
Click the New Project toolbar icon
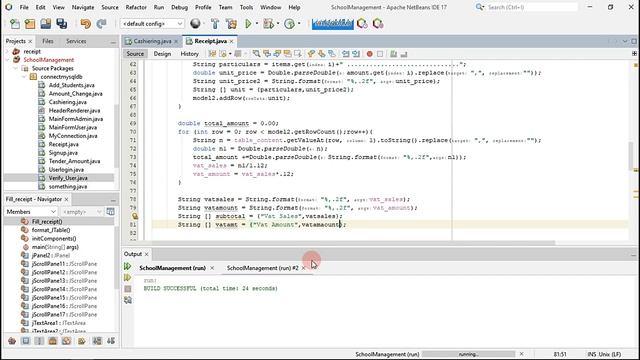click(x=30, y=24)
